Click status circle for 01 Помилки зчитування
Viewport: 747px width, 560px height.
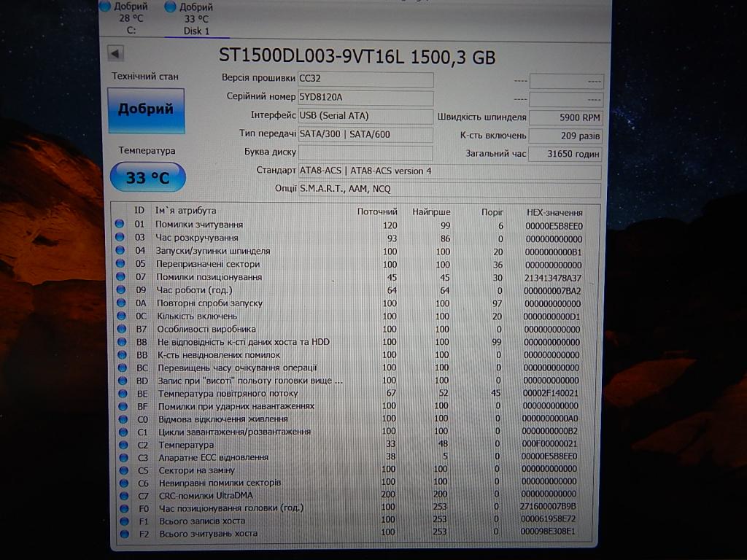(119, 224)
